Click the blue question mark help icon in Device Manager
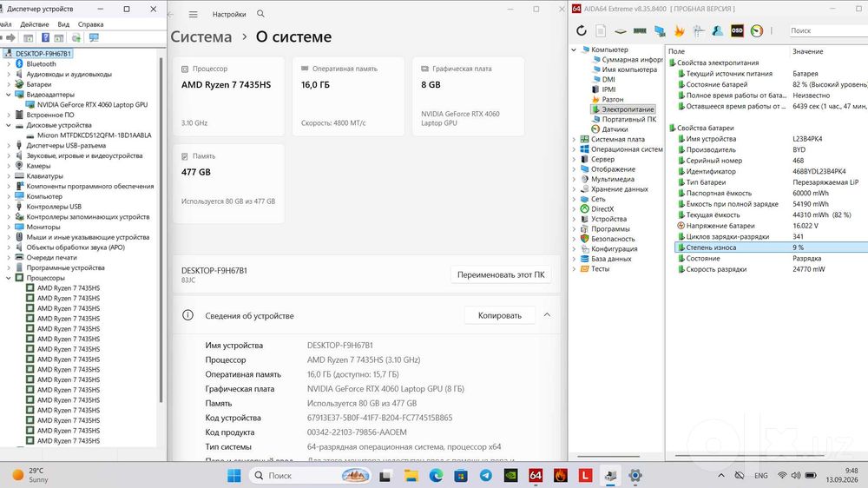The height and width of the screenshot is (488, 868). [x=45, y=37]
